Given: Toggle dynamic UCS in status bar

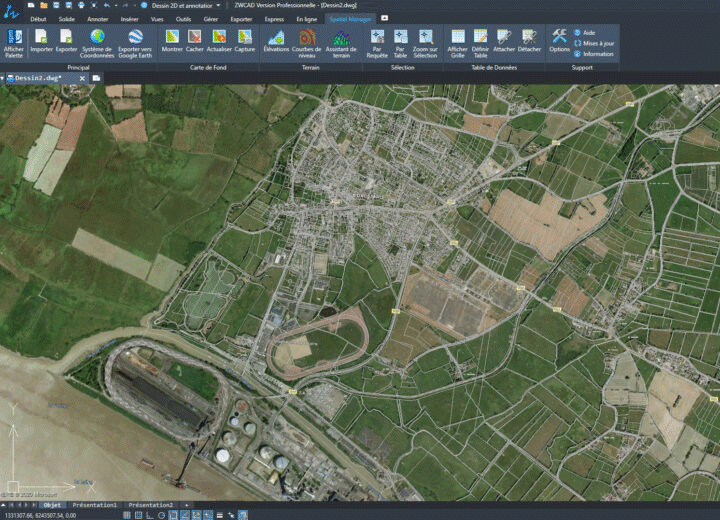Looking at the screenshot, I should [196, 515].
